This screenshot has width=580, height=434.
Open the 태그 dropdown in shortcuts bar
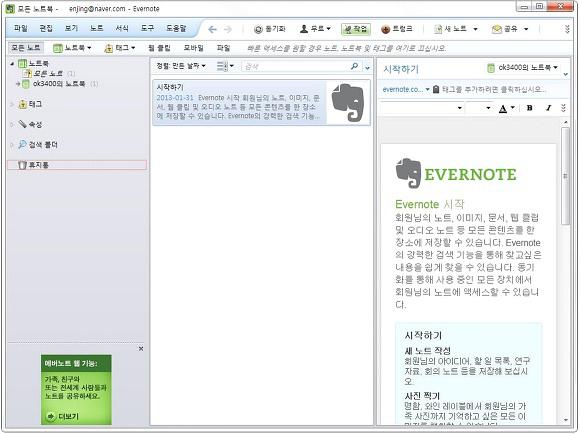[120, 48]
